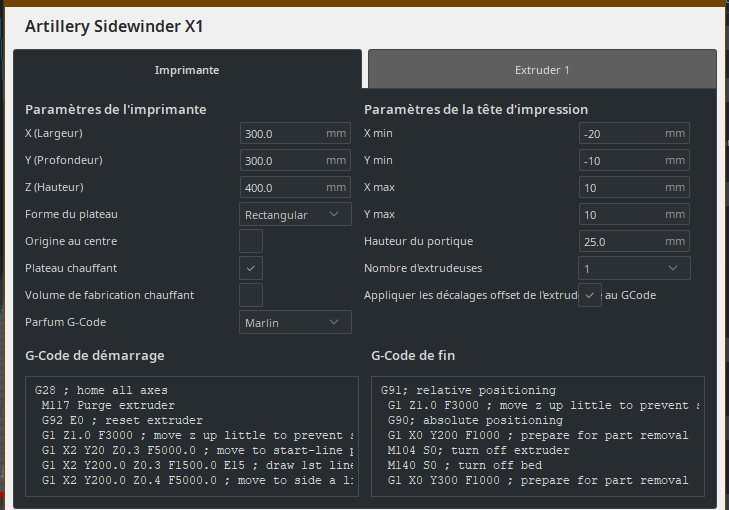Enable Volume de fabrication chauffant checkbox
729x510 pixels.
coord(251,295)
